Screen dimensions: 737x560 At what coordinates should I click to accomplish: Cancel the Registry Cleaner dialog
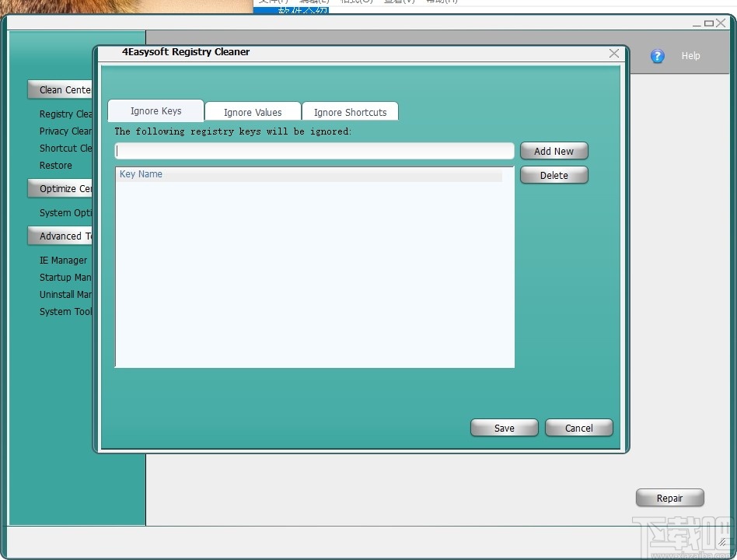click(x=578, y=427)
